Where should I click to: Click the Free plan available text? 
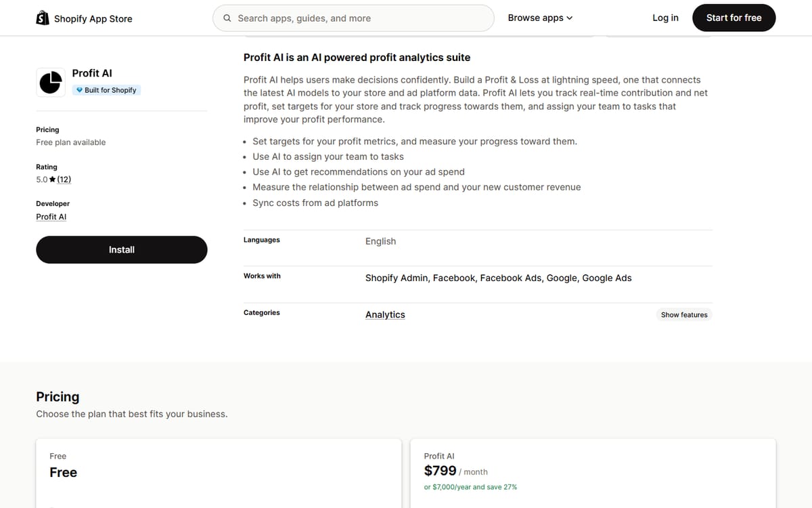tap(71, 142)
